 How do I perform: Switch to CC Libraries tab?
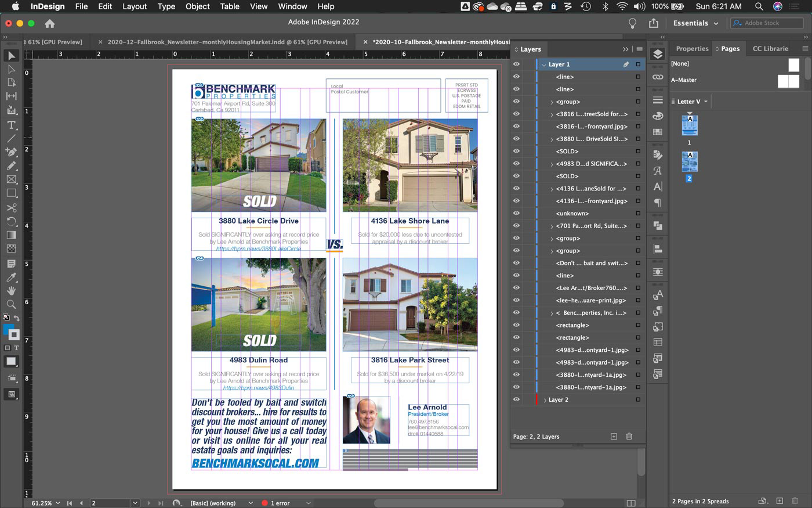click(770, 49)
